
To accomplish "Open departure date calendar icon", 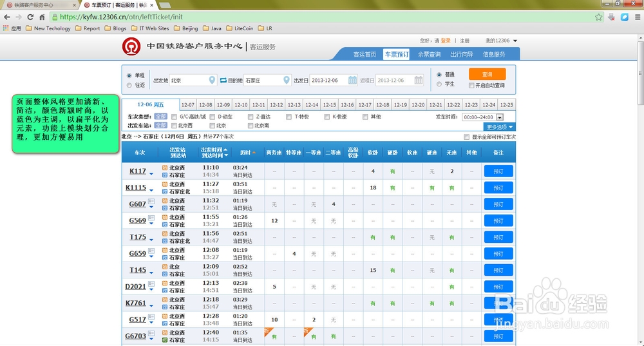I will point(352,80).
